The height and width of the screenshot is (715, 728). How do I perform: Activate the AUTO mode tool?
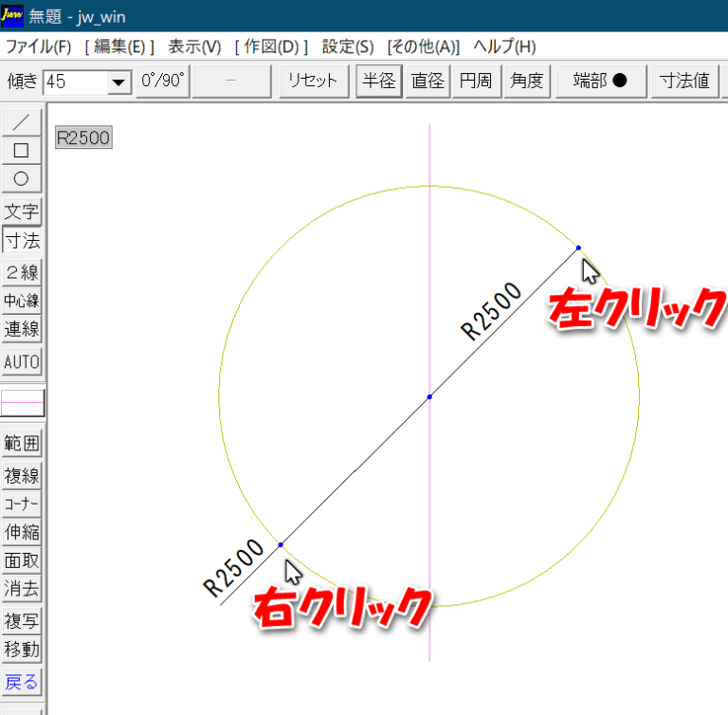tap(22, 361)
